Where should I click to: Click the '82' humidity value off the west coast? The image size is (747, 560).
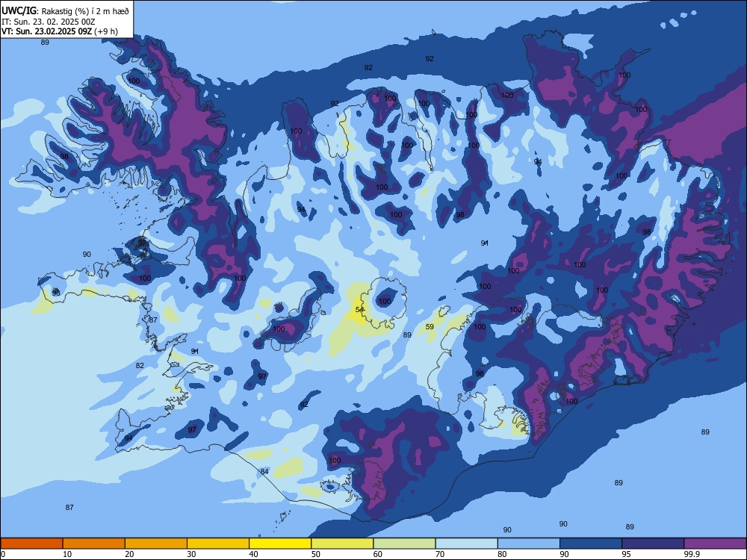(140, 366)
